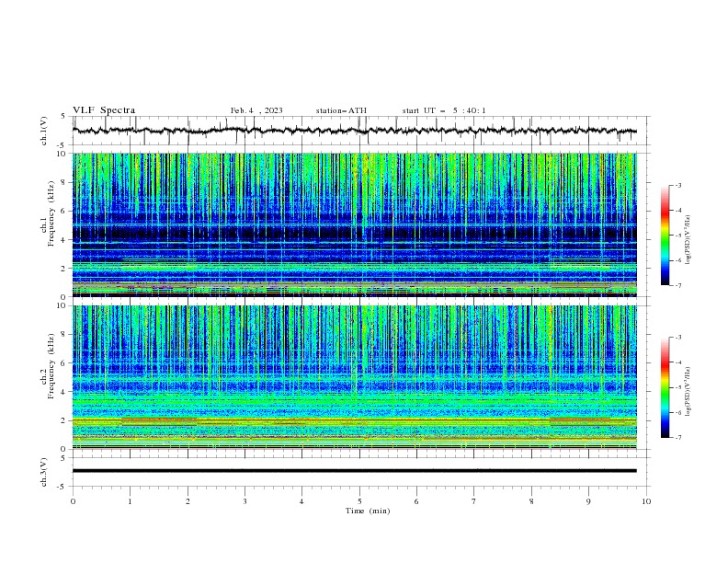Click the time axis tick label '2'
Screen dimensions: 728x563
point(188,501)
